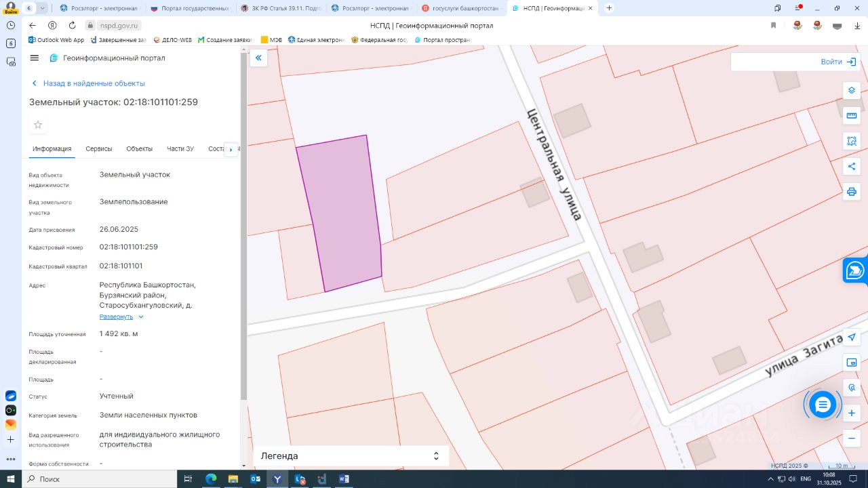Viewport: 868px width, 488px height.
Task: Add the land plot to favorites star
Action: click(38, 125)
